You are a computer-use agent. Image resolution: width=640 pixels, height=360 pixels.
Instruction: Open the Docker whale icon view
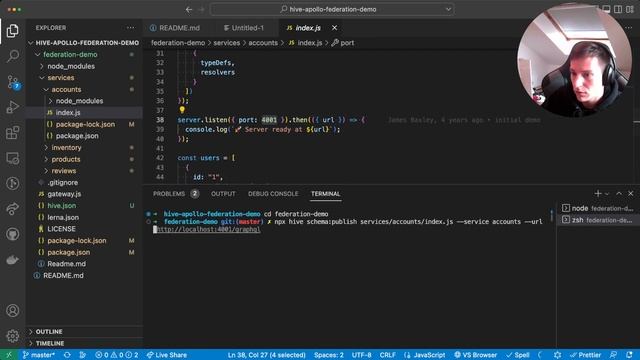pyautogui.click(x=13, y=260)
